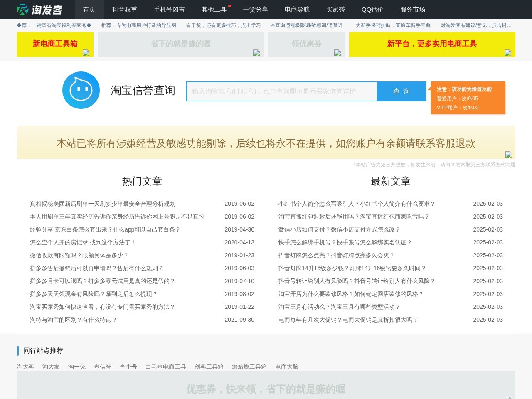Go to 干货分享 section
532x399 pixels.
click(x=256, y=10)
